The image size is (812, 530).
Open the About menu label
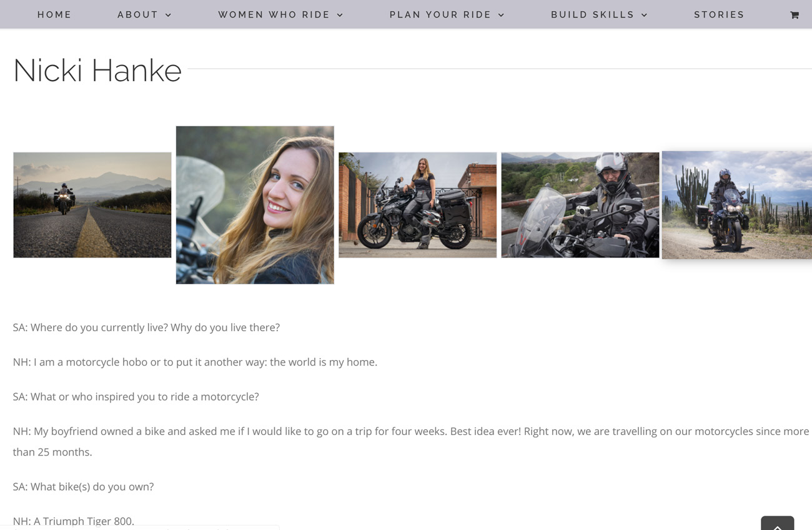(x=137, y=14)
